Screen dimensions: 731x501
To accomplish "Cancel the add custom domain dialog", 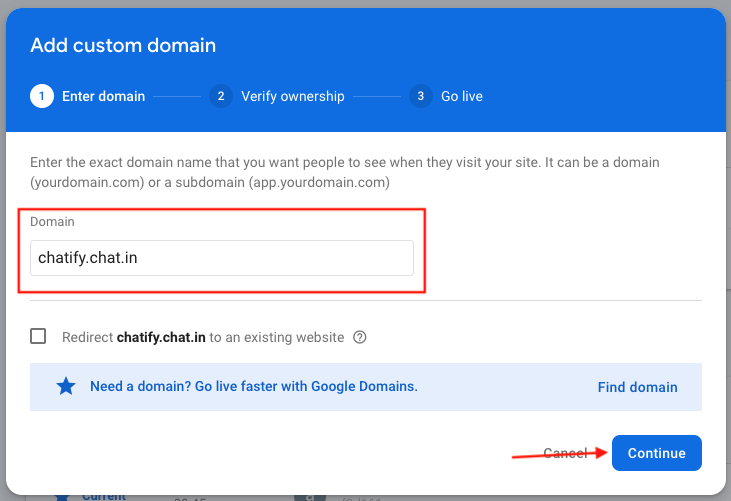I will 565,453.
